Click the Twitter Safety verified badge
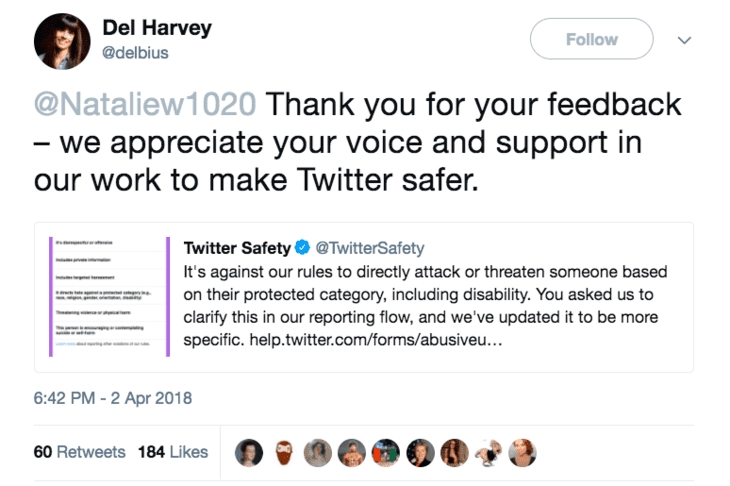Image resolution: width=730 pixels, height=486 pixels. click(303, 247)
